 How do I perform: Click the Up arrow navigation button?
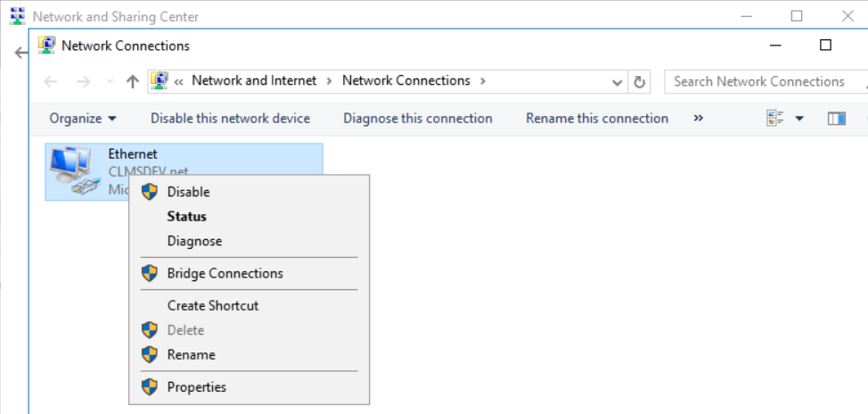(133, 81)
